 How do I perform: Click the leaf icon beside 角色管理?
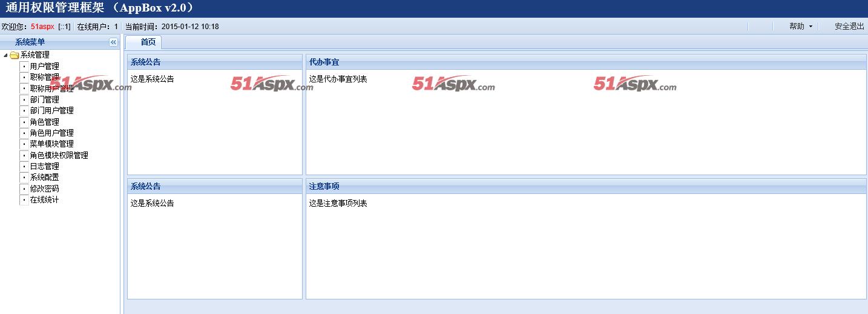coord(24,122)
